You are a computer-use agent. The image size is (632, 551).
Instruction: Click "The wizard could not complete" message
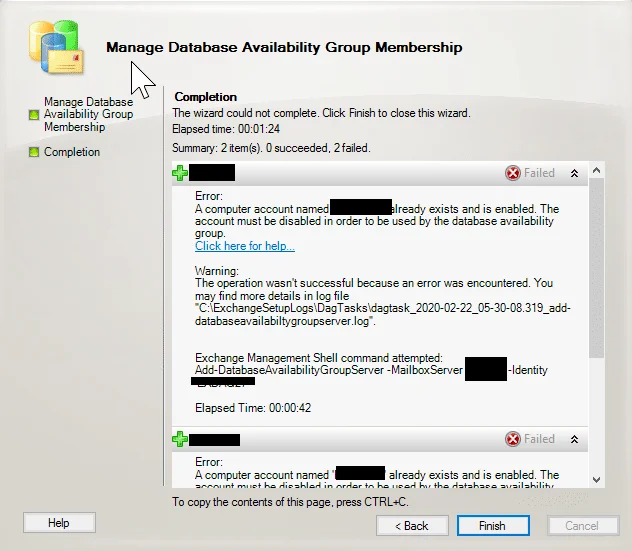[321, 113]
